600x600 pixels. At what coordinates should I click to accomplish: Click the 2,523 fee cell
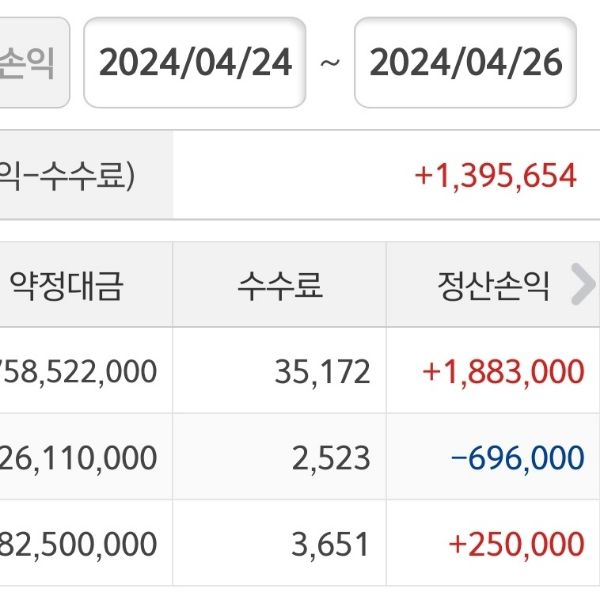pos(334,458)
